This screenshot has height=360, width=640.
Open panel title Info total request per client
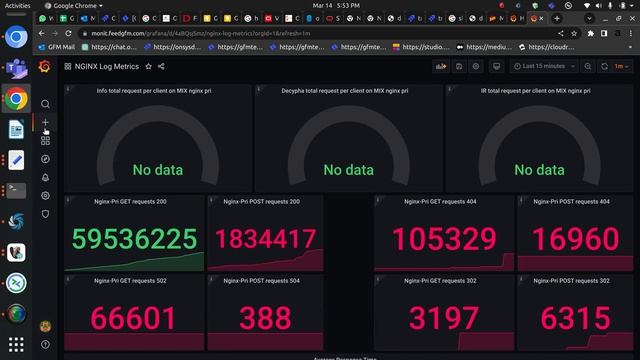pyautogui.click(x=154, y=91)
